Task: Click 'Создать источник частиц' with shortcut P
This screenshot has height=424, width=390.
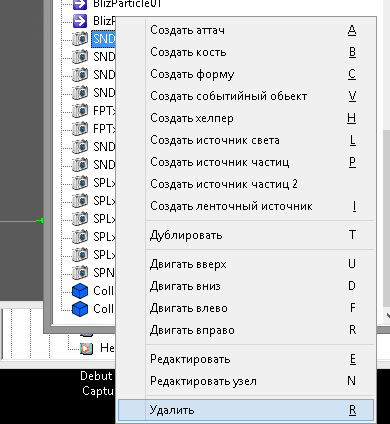Action: [x=246, y=162]
